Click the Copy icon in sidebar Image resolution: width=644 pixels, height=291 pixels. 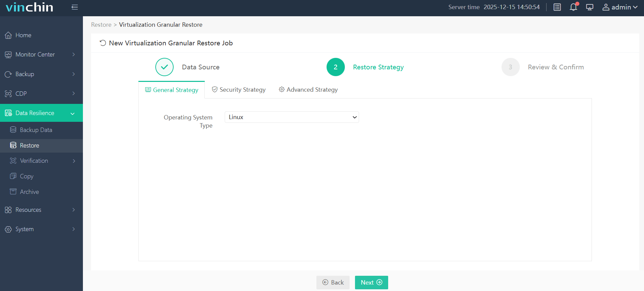13,176
